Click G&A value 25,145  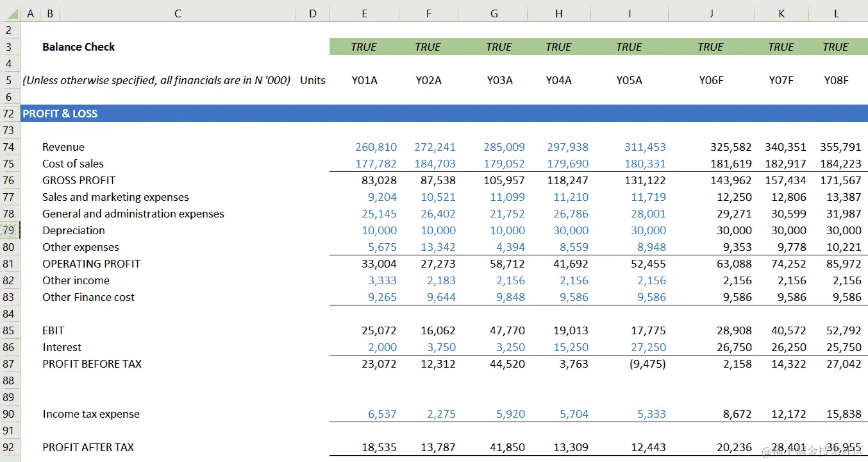pyautogui.click(x=380, y=214)
